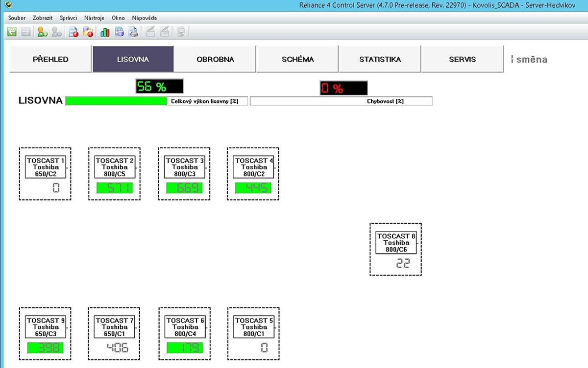Click the user log-on icon
The width and height of the screenshot is (588, 368).
coord(42,32)
